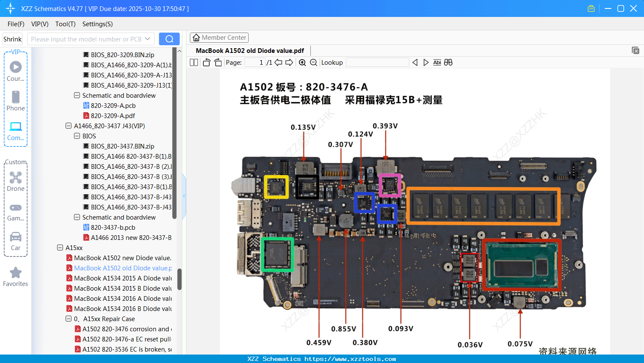
Task: Close the open PDF document tab
Action: point(635,50)
